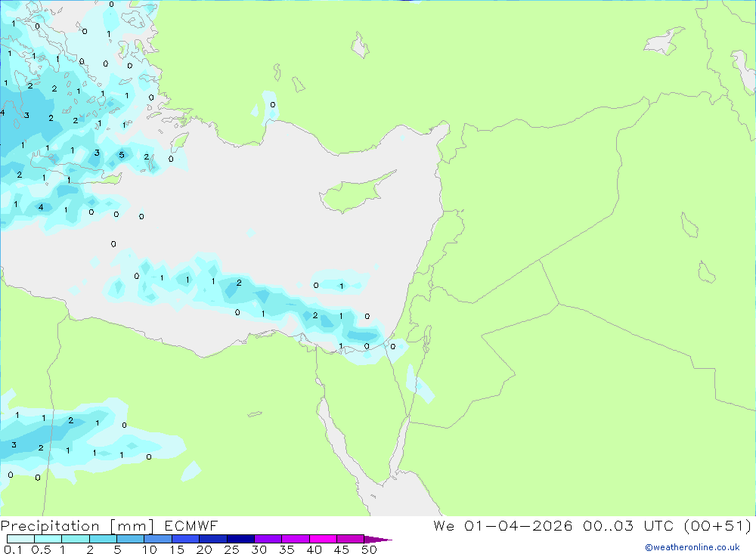756x554 pixels.
Task: Select the 2–5 mm legend color
Action: [x=103, y=539]
